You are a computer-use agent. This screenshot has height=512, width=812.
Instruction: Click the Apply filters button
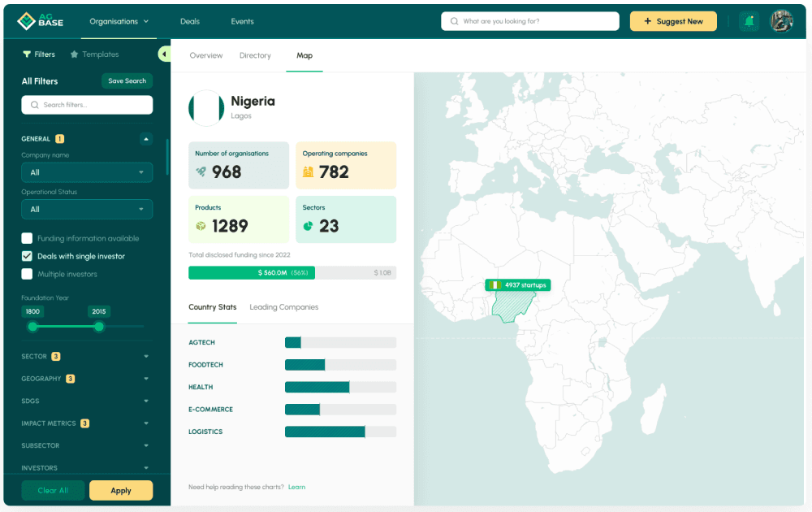121,490
